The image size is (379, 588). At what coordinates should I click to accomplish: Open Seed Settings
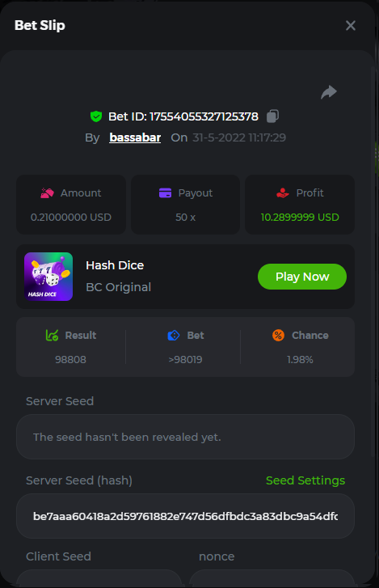(x=305, y=480)
